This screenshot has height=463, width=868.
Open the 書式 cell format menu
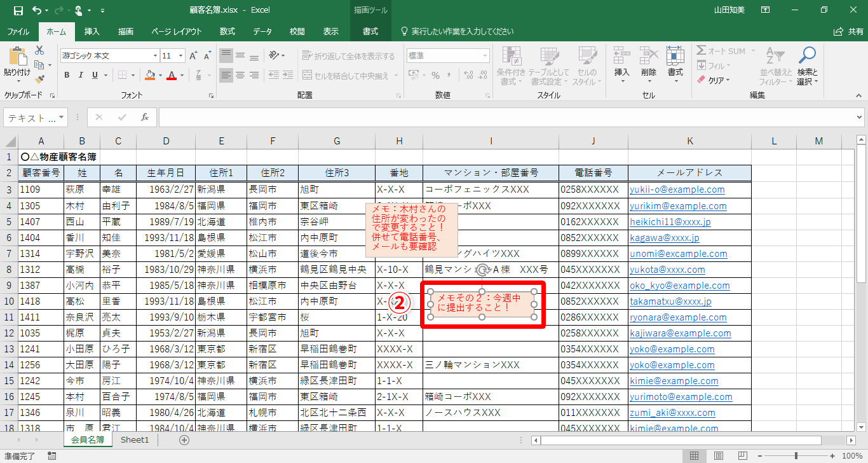click(x=675, y=66)
